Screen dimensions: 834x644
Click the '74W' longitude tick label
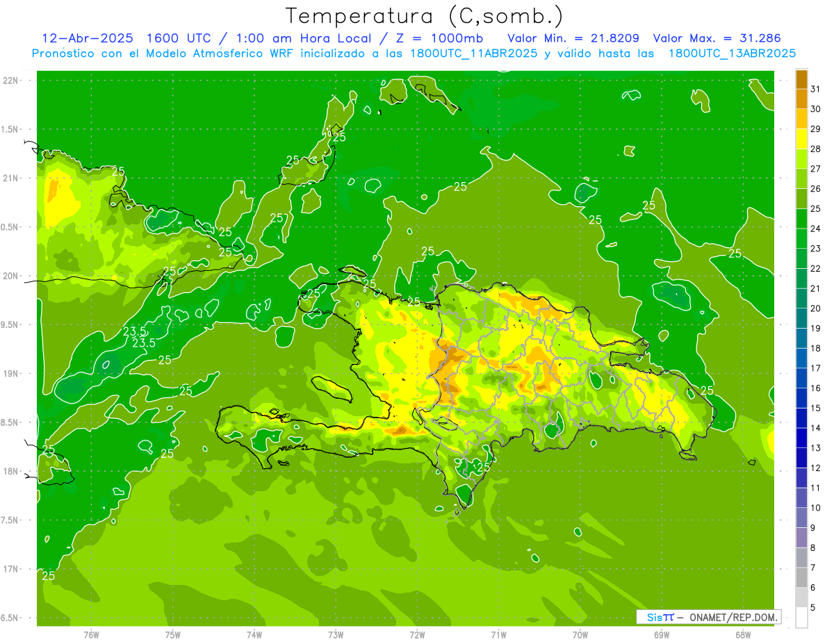click(254, 634)
